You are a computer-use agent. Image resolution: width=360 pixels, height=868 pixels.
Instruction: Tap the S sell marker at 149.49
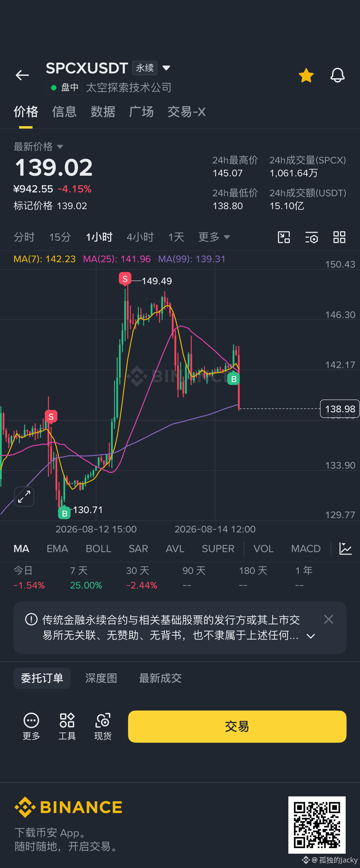[x=125, y=279]
